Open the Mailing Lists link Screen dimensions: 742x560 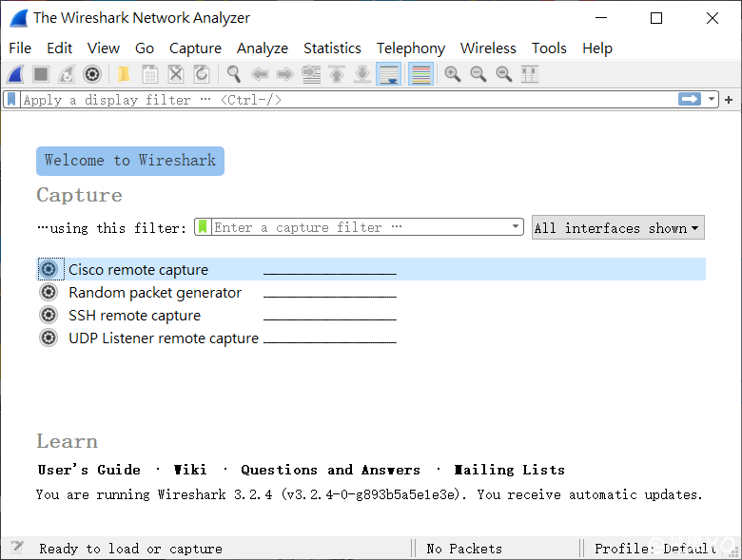(509, 470)
